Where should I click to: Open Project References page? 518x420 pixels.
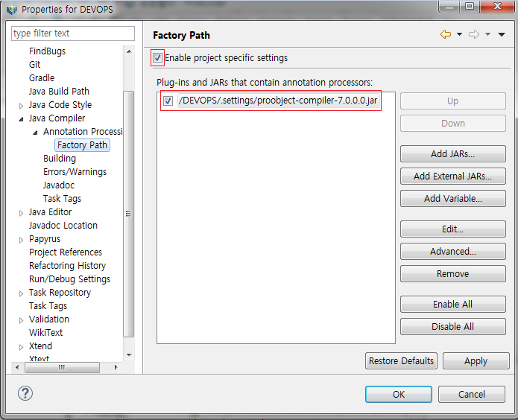[x=66, y=252]
